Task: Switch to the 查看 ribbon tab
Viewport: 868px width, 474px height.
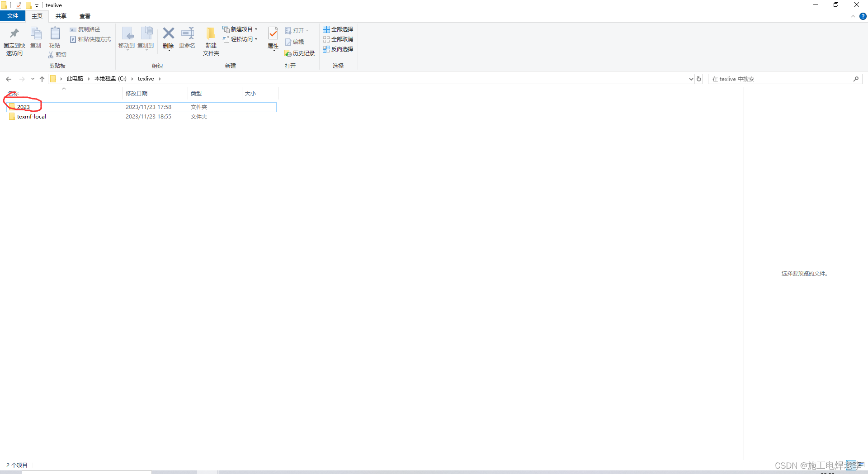Action: (x=85, y=16)
